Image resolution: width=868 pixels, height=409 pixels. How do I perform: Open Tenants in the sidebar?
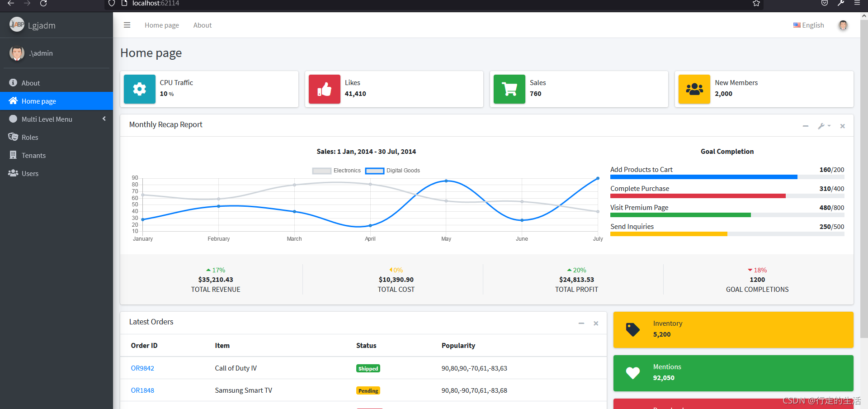[57, 155]
